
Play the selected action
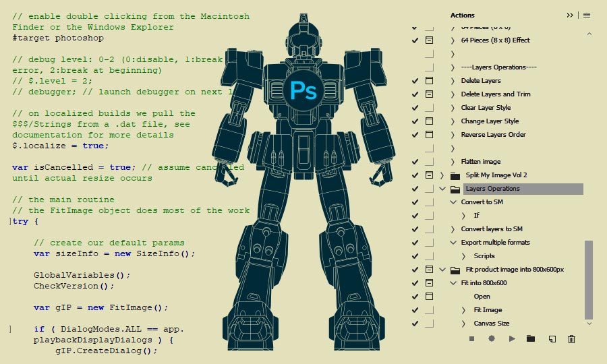512,339
